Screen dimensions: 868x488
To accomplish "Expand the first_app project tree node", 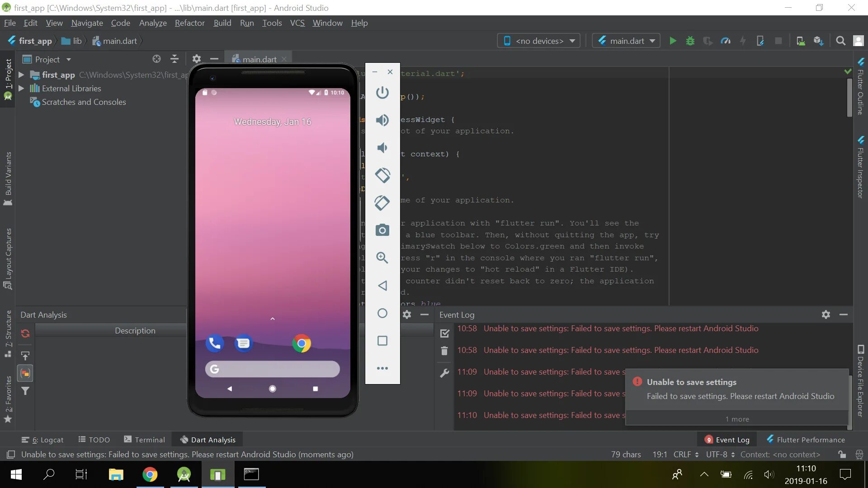I will point(21,75).
